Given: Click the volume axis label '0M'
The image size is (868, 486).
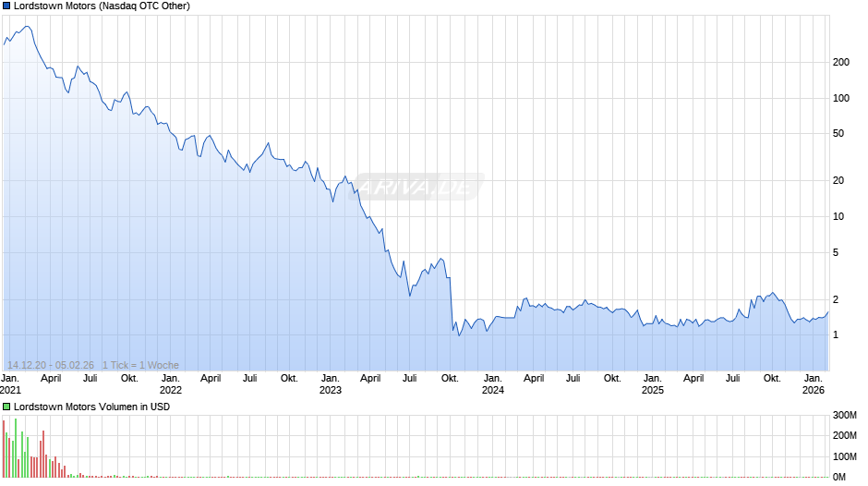Looking at the screenshot, I should coord(839,477).
